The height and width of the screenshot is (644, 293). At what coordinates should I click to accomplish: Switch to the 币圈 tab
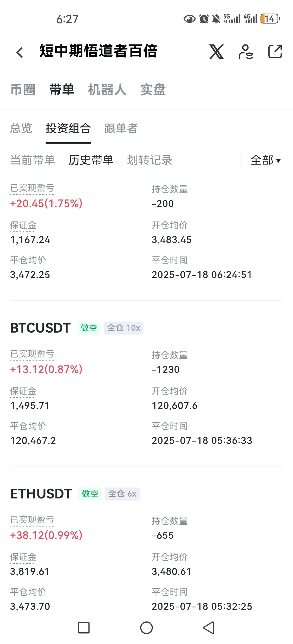coord(23,90)
